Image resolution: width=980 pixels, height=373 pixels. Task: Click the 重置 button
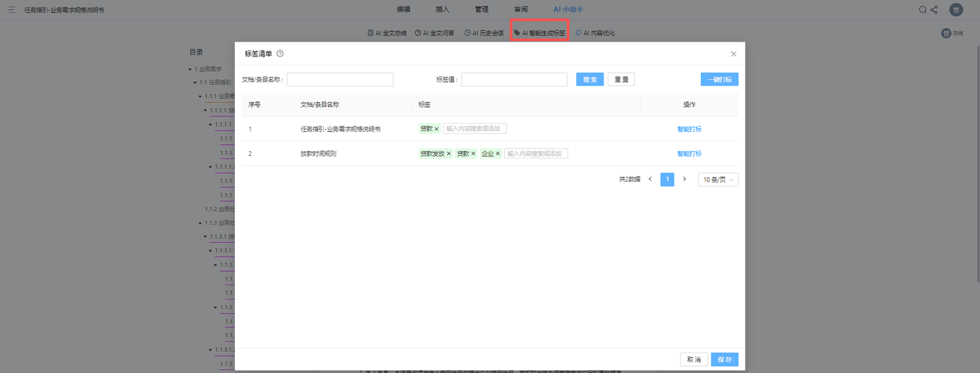[621, 80]
